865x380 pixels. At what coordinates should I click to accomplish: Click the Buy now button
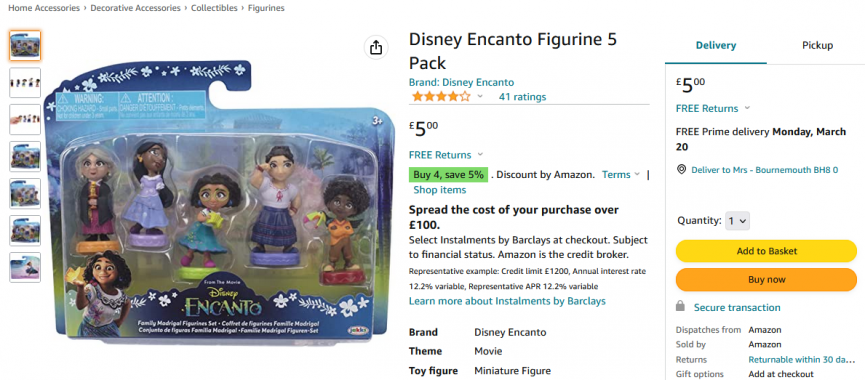[766, 280]
